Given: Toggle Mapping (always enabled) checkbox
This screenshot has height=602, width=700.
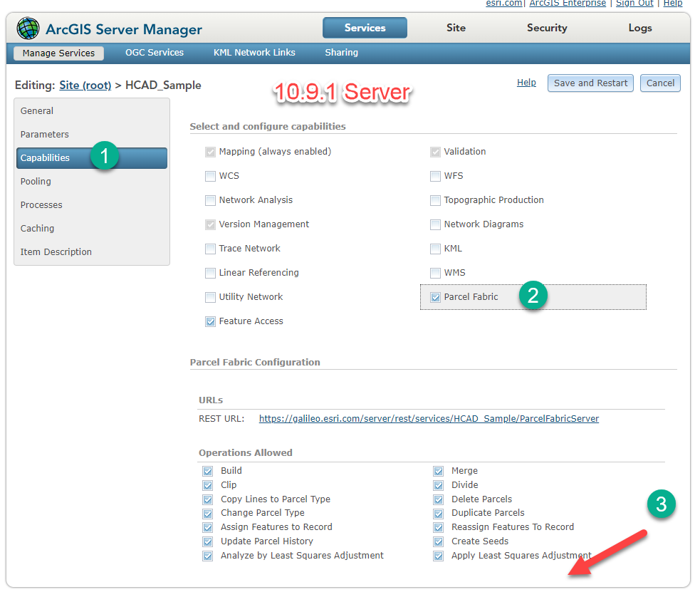Looking at the screenshot, I should tap(210, 152).
